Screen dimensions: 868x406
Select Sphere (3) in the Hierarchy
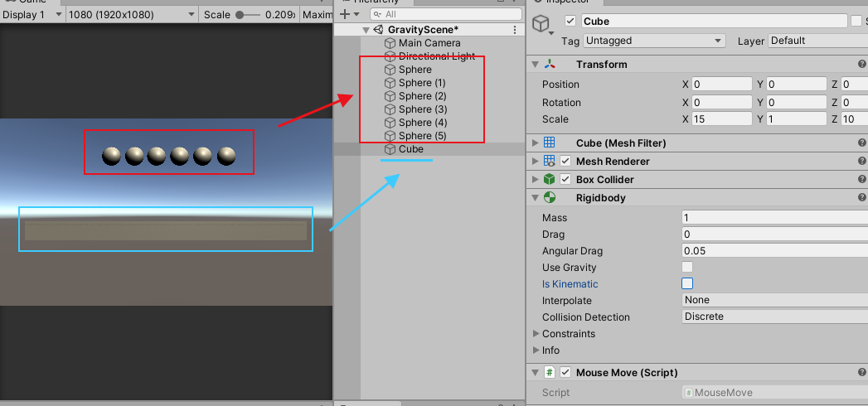[429, 109]
